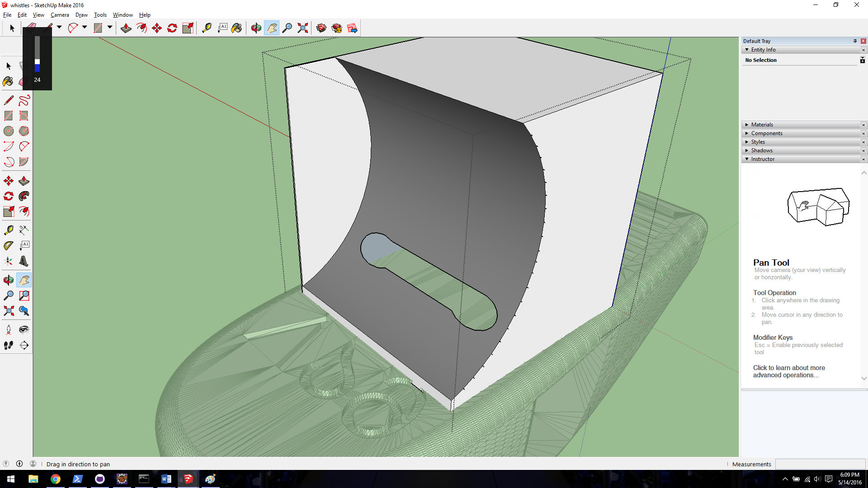Toggle Default Tray auto-hide pin

[x=855, y=41]
